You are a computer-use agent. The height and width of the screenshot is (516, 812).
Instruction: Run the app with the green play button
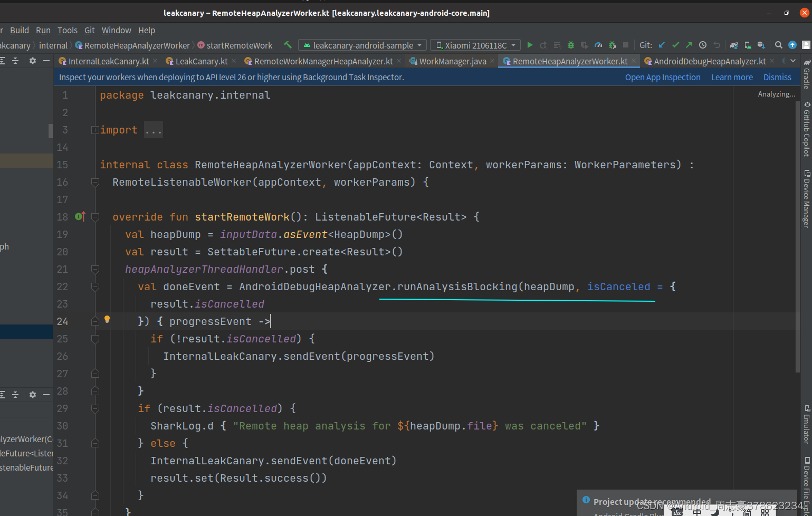530,45
